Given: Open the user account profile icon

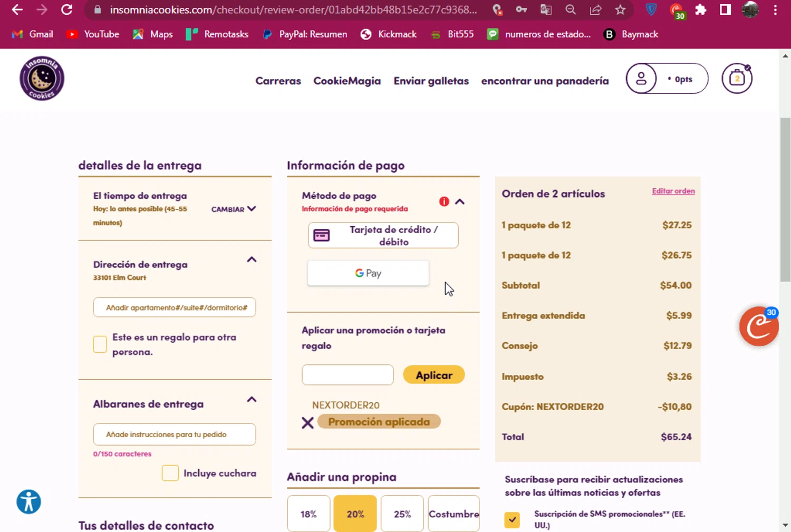Looking at the screenshot, I should tap(641, 79).
